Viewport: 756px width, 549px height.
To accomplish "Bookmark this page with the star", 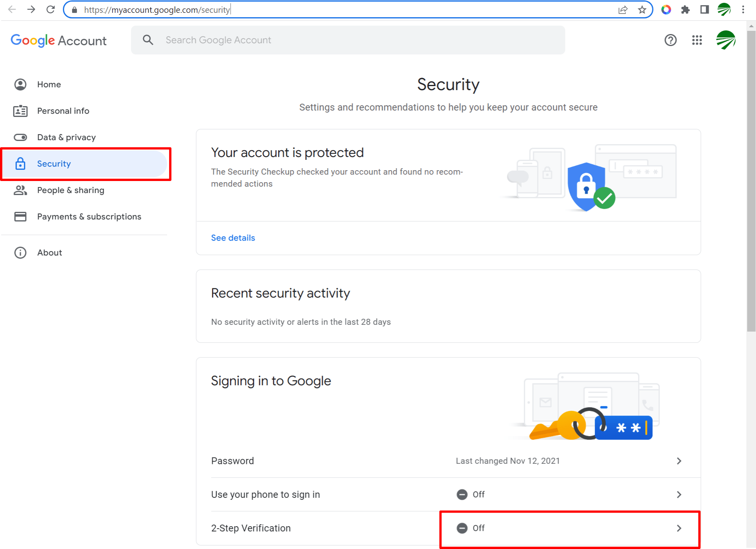I will point(641,9).
